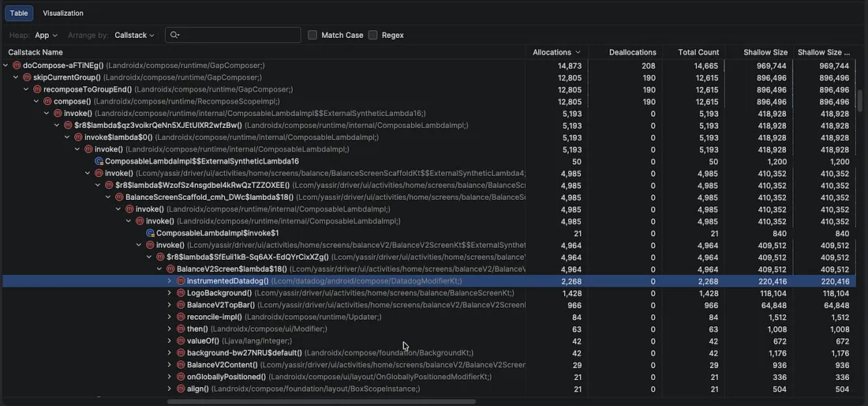Click the method icon of compose()

point(47,101)
